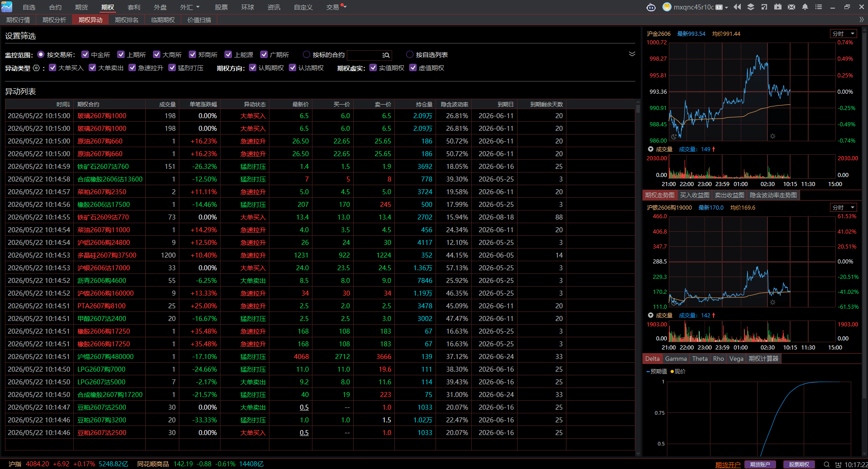Click the rewind double-arrow icon
The height and width of the screenshot is (469, 868).
point(737,7)
